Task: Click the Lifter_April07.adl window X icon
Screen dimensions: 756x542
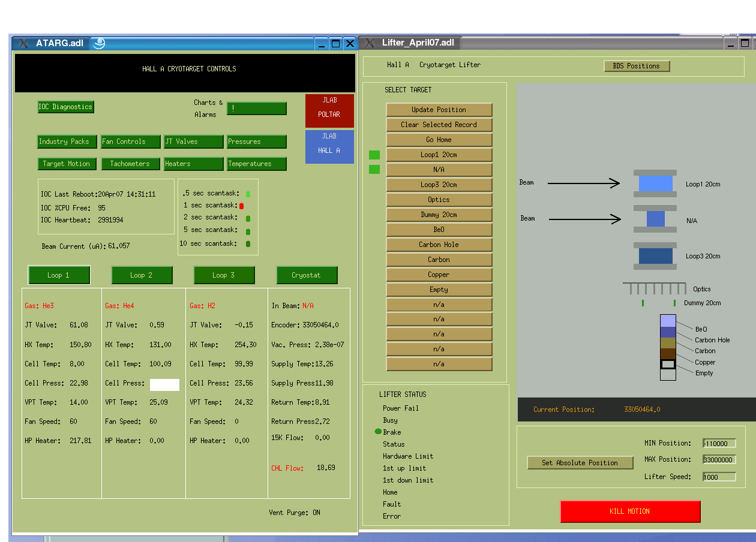Action: tap(370, 43)
